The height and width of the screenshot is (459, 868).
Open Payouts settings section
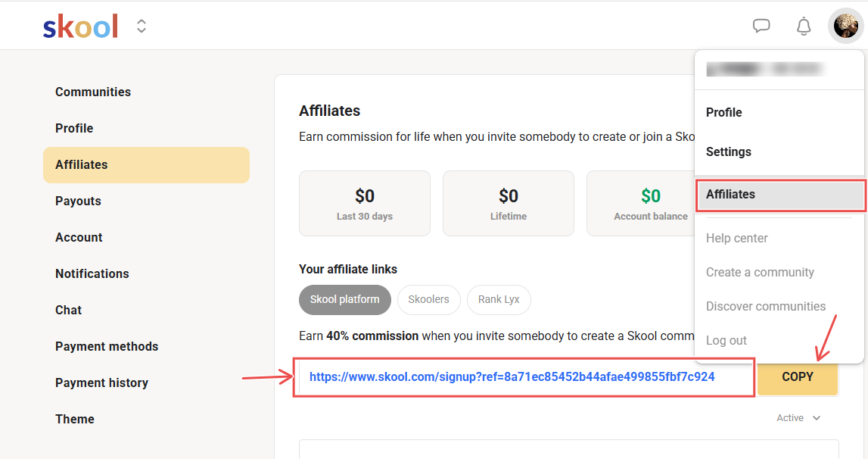tap(78, 201)
